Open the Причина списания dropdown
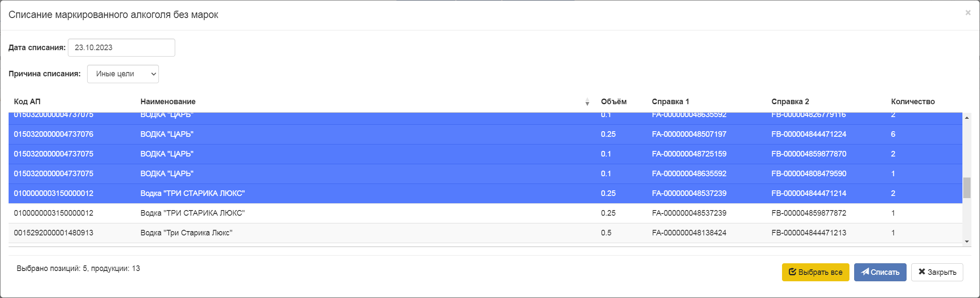This screenshot has height=298, width=980. [123, 74]
